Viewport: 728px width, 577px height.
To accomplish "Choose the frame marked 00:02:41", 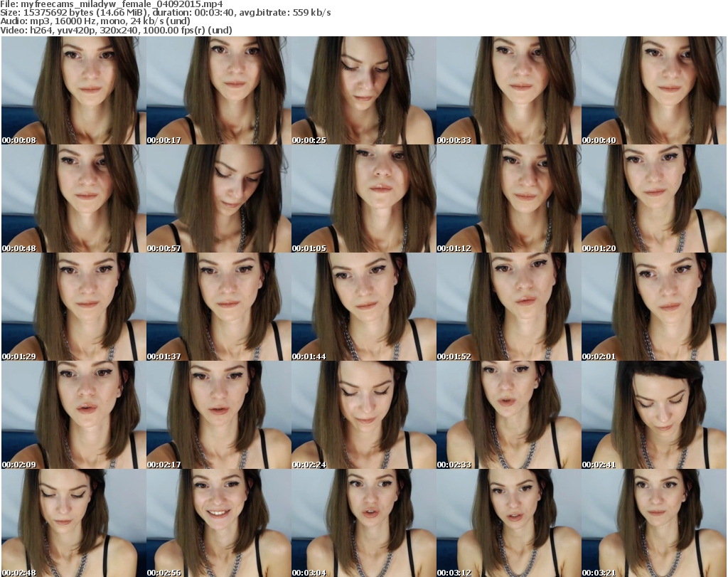I will [x=654, y=415].
